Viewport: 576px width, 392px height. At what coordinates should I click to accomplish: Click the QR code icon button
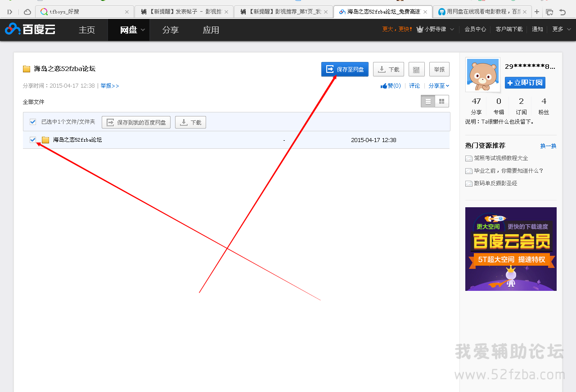416,69
